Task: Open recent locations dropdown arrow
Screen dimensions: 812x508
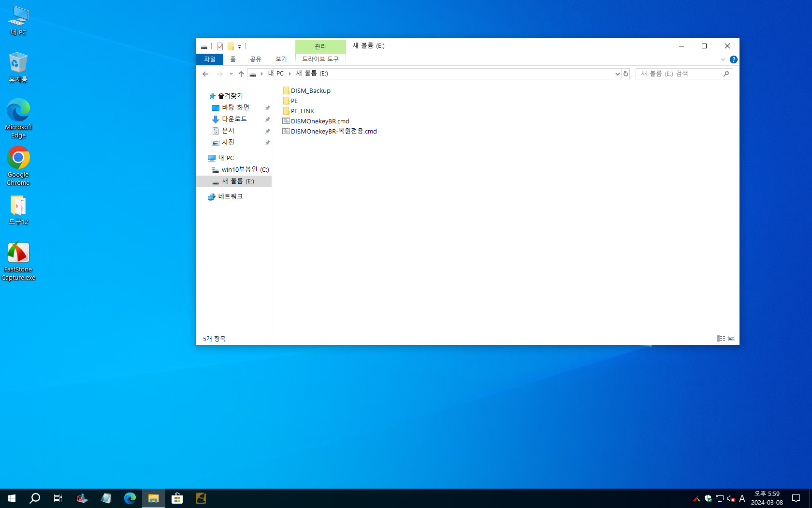Action: (231, 74)
